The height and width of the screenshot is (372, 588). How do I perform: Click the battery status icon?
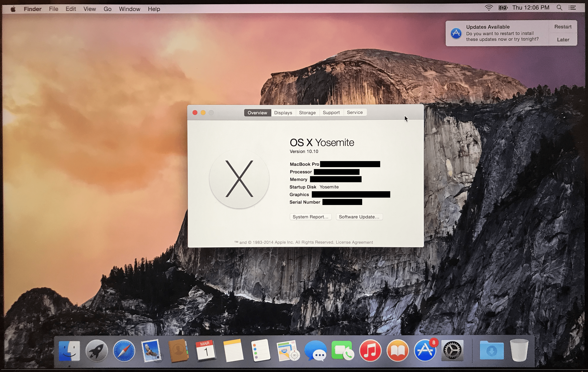coord(503,8)
